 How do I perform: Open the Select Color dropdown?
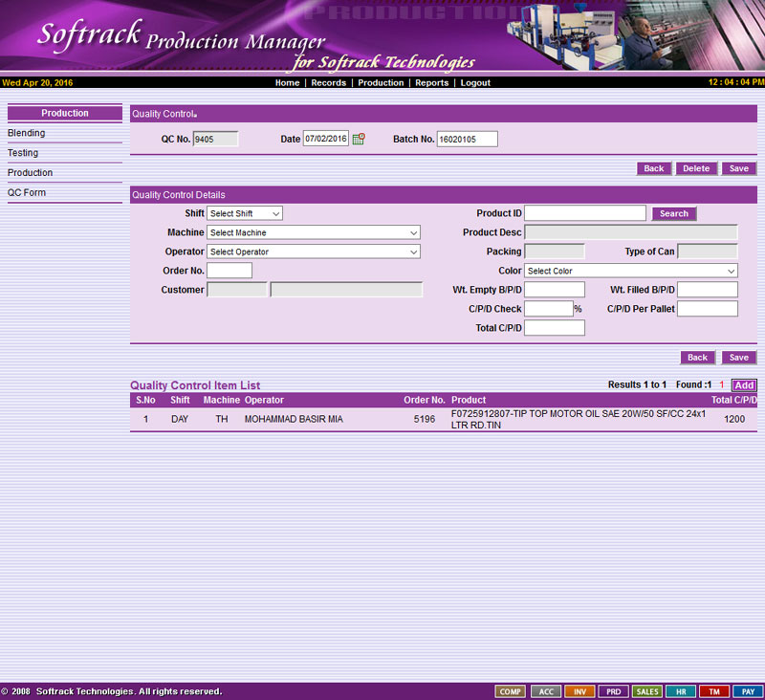pos(631,272)
